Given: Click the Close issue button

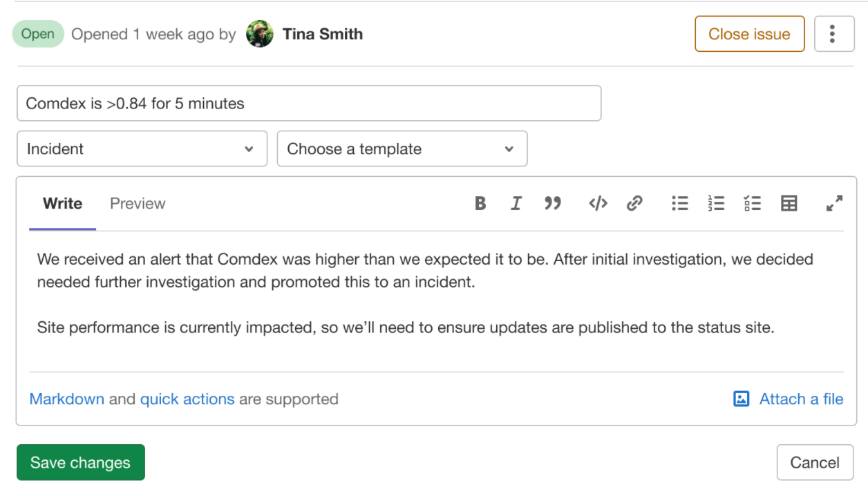Looking at the screenshot, I should pyautogui.click(x=749, y=33).
